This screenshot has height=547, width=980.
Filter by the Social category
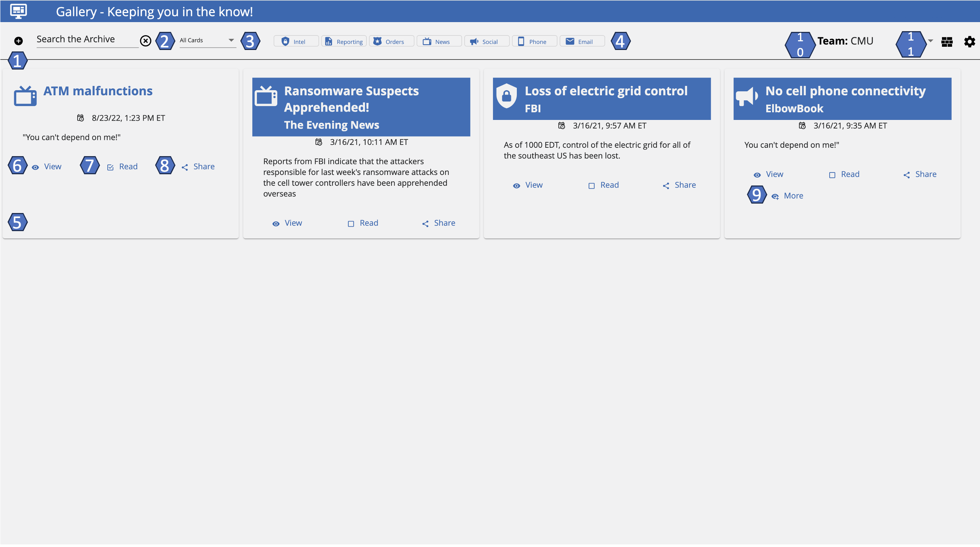tap(486, 41)
